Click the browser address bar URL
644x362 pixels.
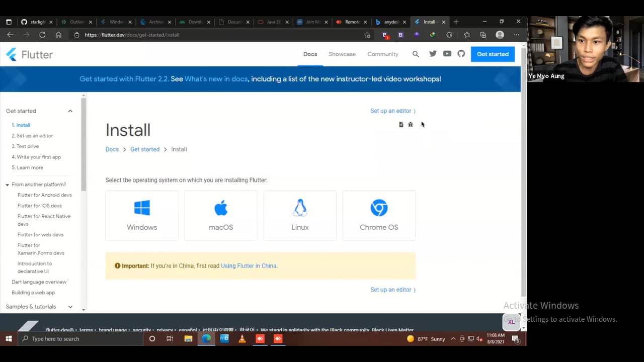coord(132,35)
